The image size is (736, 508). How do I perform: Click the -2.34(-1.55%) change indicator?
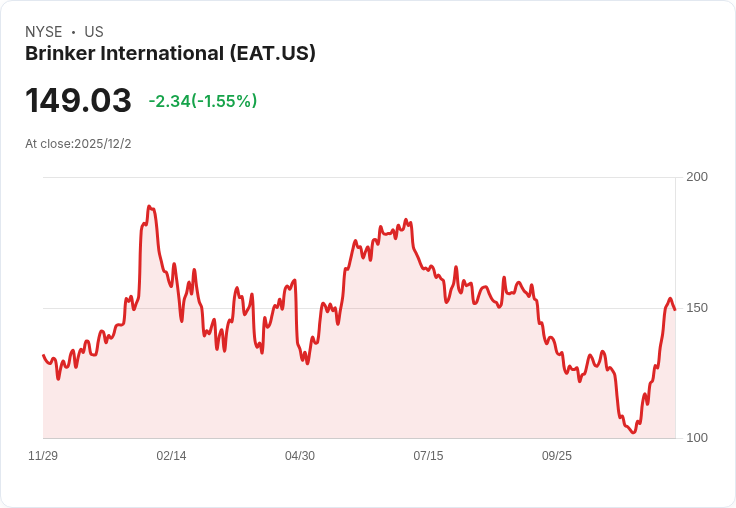click(203, 101)
